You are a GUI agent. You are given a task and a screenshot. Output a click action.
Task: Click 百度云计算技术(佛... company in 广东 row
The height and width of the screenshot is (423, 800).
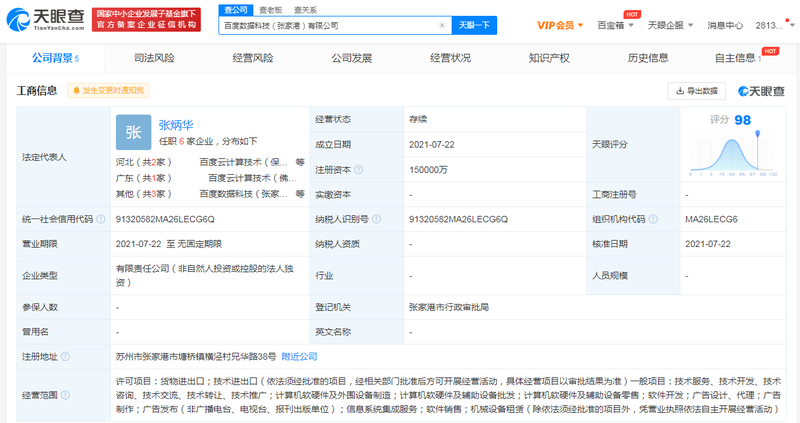(252, 178)
